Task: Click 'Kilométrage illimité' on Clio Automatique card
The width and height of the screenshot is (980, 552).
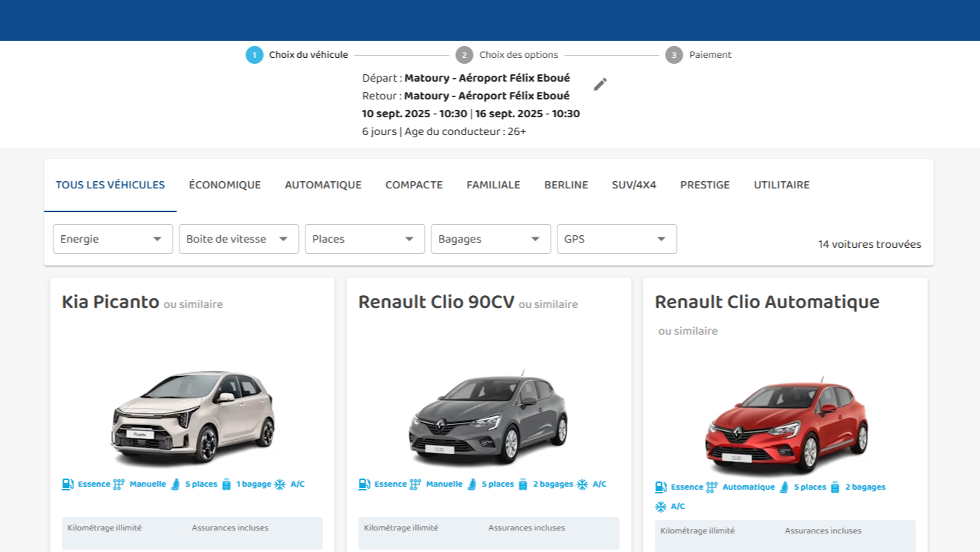Action: [x=698, y=531]
